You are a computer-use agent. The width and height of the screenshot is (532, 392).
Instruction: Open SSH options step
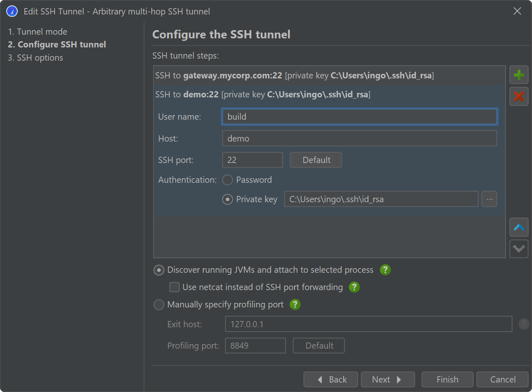(x=35, y=58)
